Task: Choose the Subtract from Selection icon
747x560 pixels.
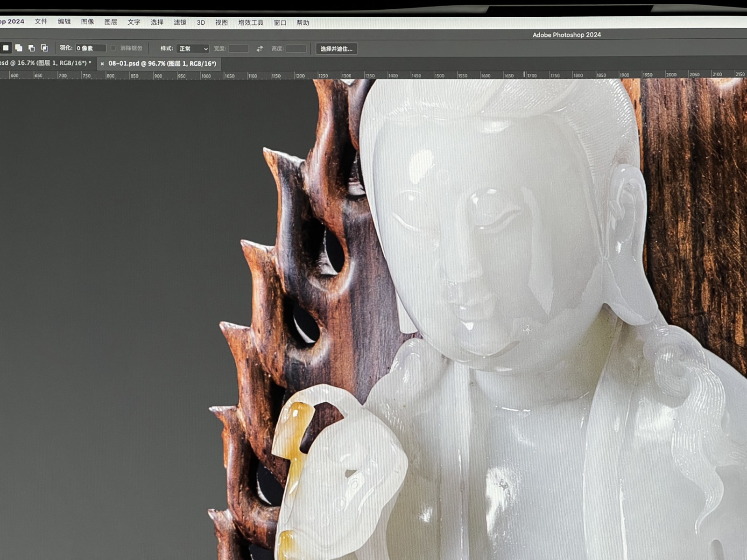Action: [32, 48]
